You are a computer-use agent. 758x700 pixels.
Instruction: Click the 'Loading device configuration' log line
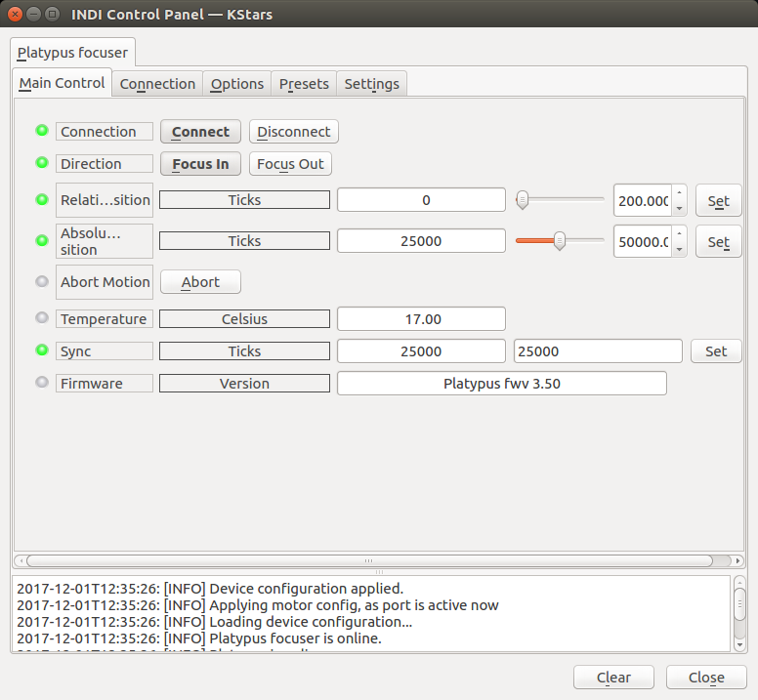coord(215,622)
